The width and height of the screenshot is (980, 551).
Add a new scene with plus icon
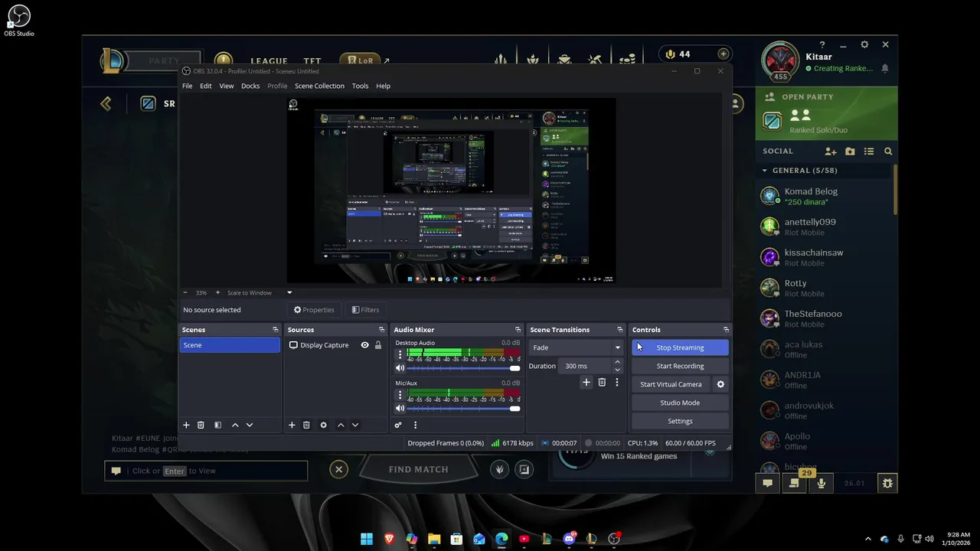(186, 425)
